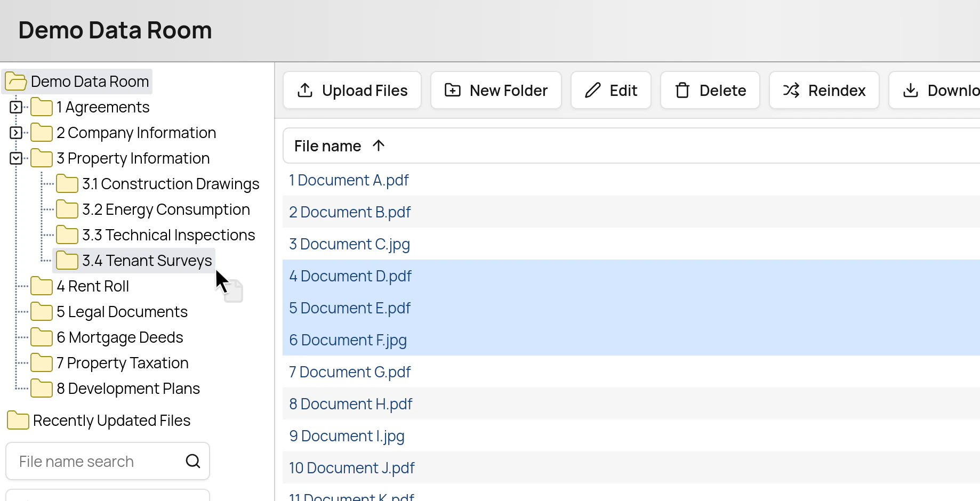
Task: Click the File name column header
Action: [x=327, y=145]
